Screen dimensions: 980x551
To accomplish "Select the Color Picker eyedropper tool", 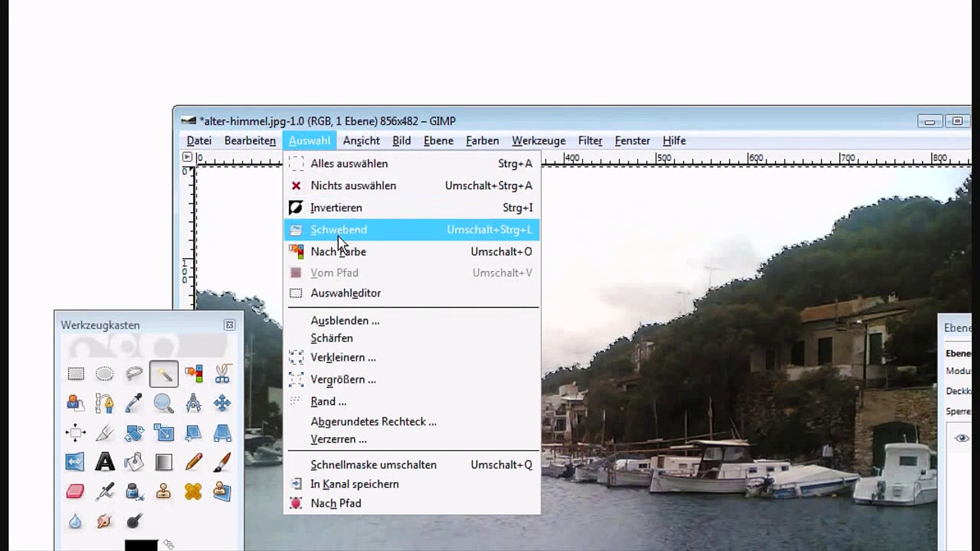I will click(x=134, y=403).
